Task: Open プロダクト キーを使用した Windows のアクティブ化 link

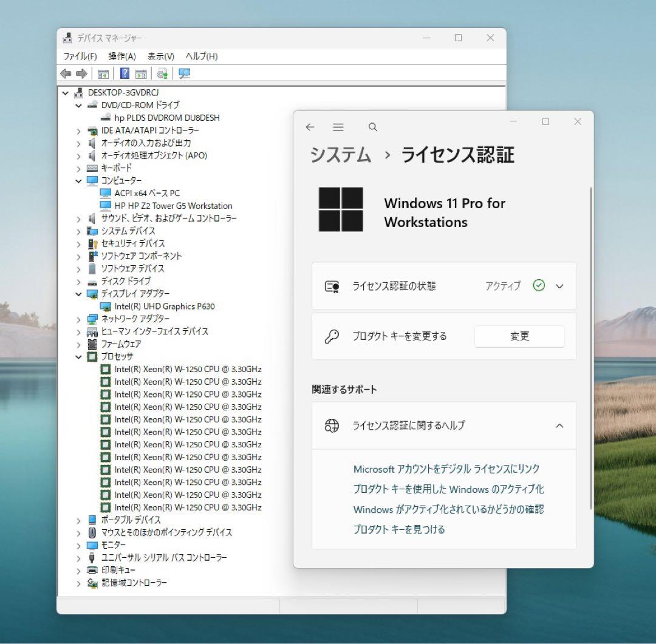Action: pyautogui.click(x=448, y=489)
